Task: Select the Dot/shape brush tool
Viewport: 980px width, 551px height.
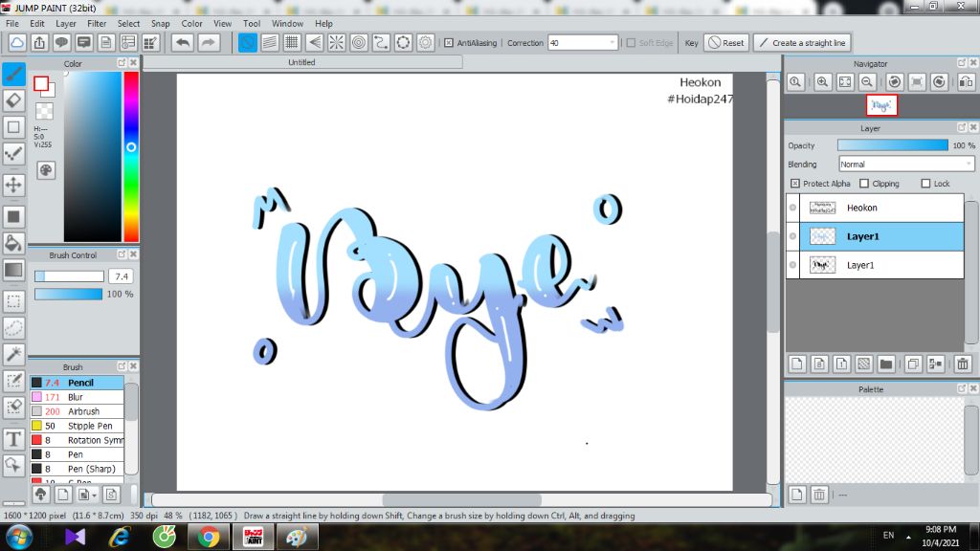Action: [x=13, y=154]
